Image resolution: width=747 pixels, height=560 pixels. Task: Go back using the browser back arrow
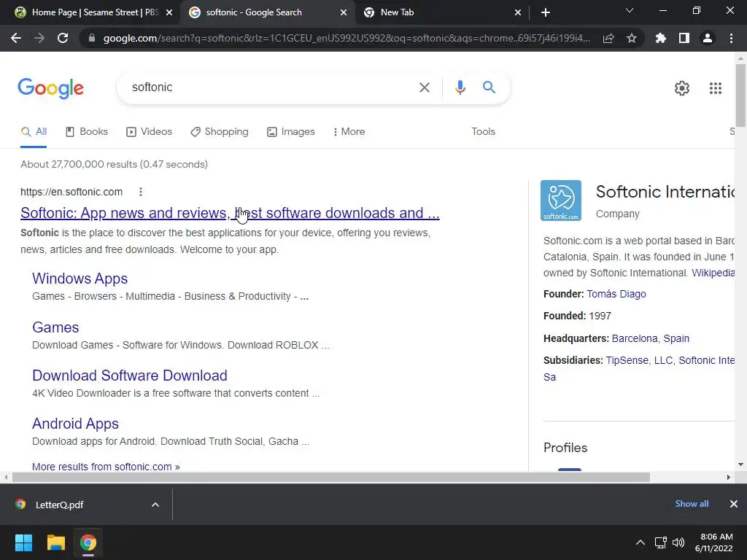(16, 38)
